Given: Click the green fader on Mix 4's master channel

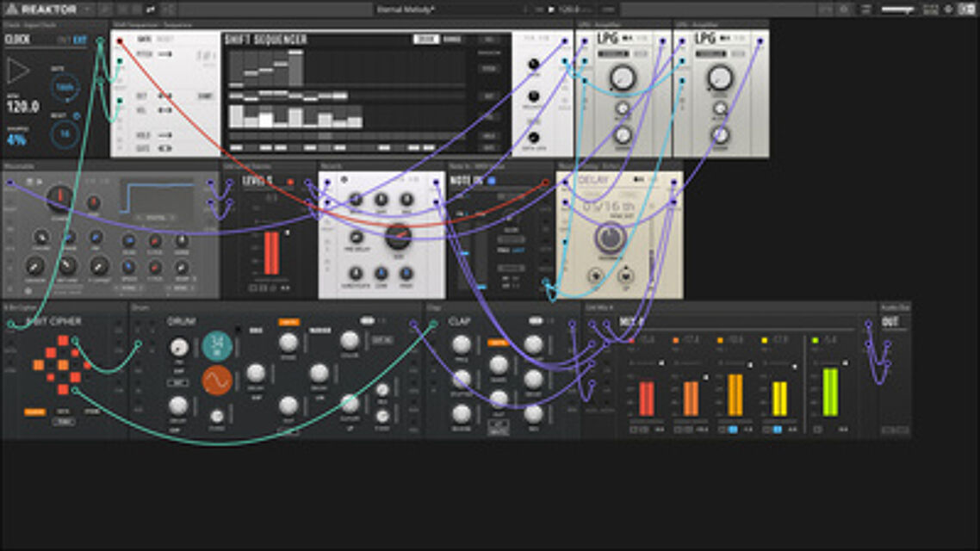Looking at the screenshot, I should pyautogui.click(x=829, y=392).
